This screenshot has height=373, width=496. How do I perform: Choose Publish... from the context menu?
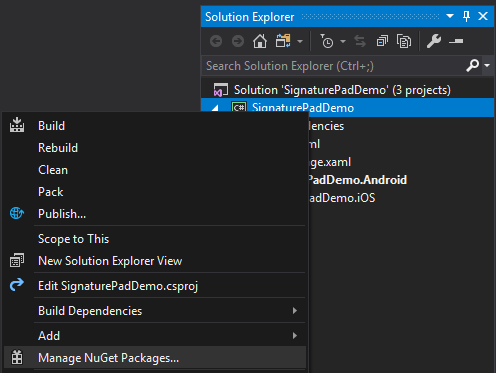155,214
